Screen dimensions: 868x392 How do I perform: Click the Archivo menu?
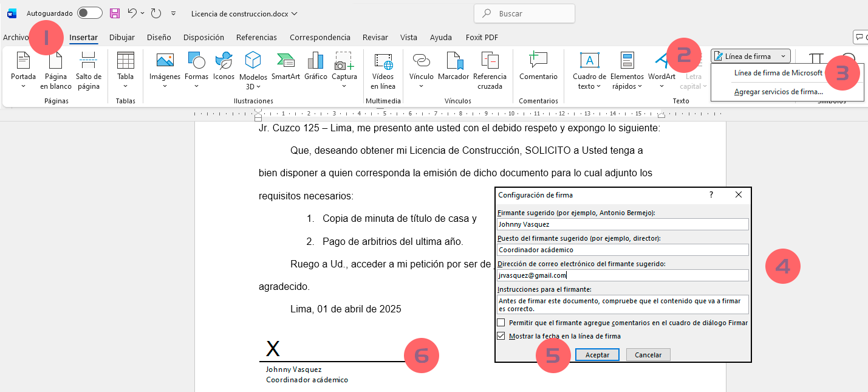16,38
